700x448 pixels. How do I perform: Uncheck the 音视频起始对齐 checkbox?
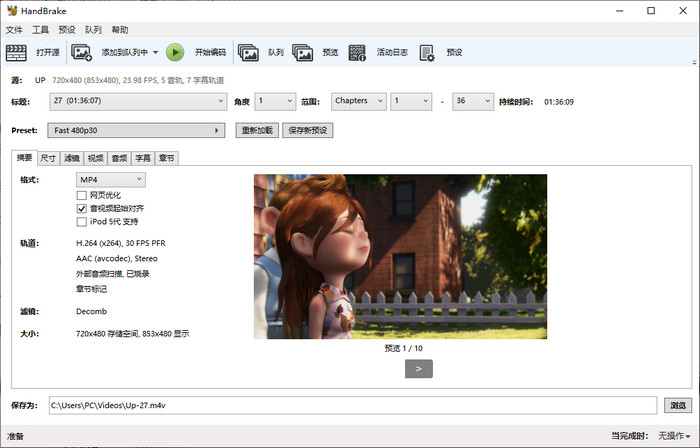coord(82,208)
